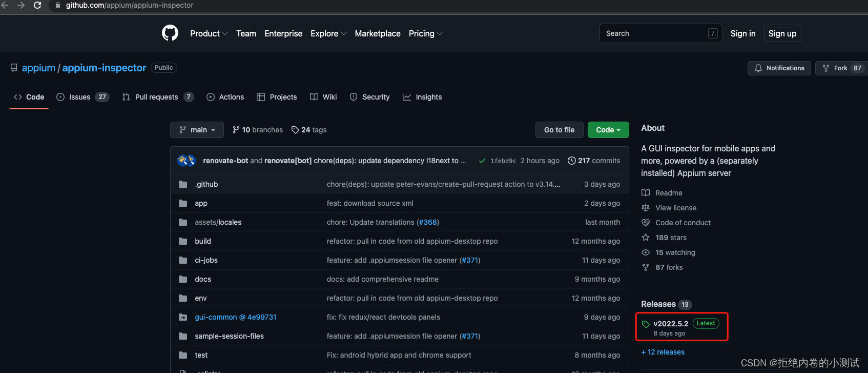Click the app folder icon
The image size is (868, 373).
(x=183, y=203)
